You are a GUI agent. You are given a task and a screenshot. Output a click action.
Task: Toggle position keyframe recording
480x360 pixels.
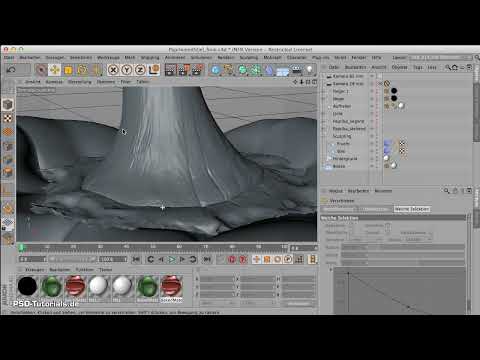point(256,259)
